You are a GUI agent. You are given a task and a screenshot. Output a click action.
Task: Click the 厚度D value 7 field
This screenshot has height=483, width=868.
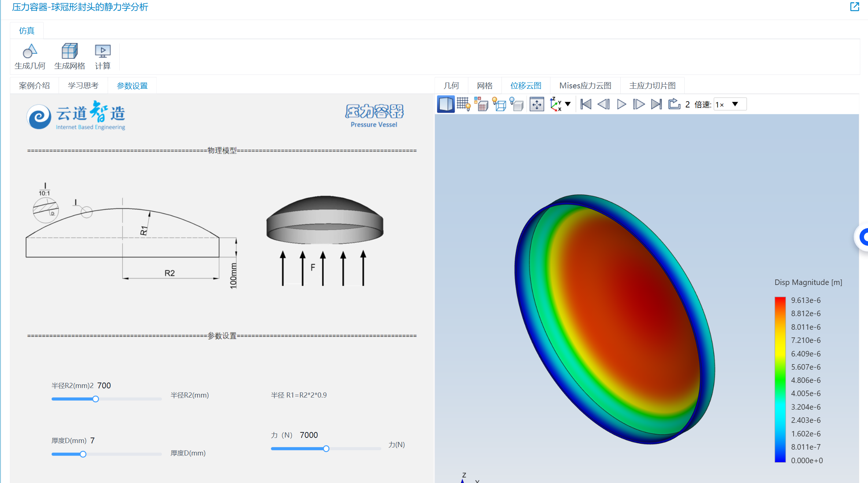92,440
